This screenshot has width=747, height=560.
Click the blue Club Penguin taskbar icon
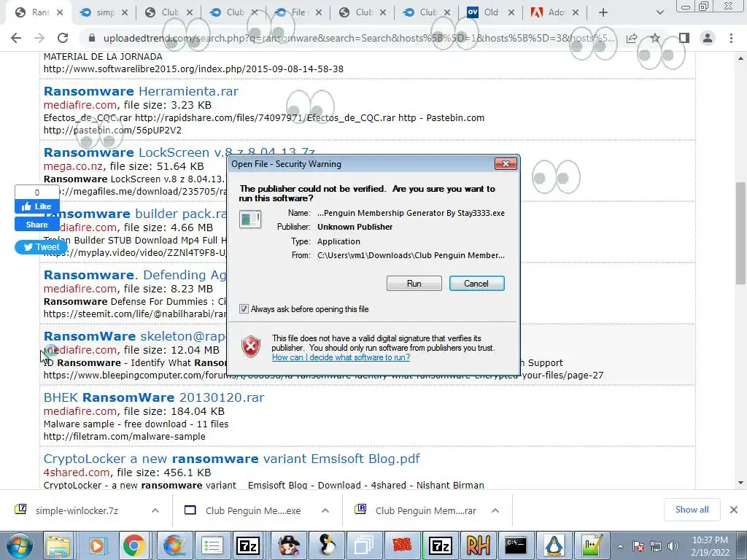click(554, 545)
